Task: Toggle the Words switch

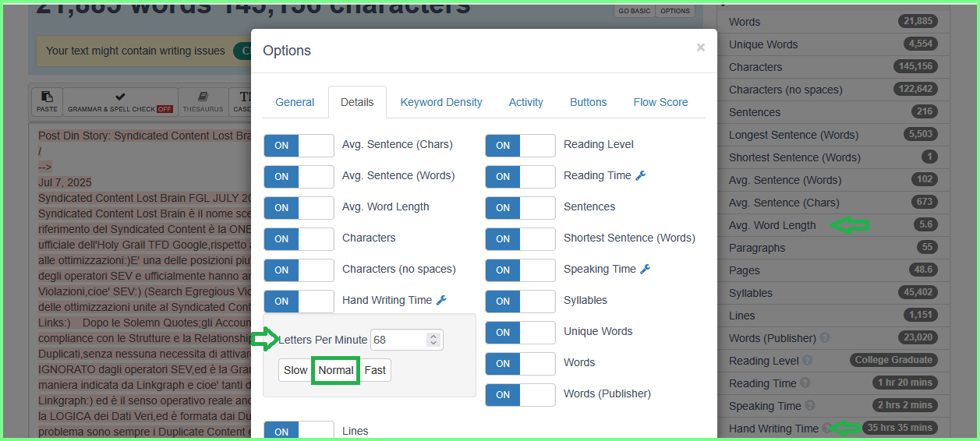Action: (520, 363)
